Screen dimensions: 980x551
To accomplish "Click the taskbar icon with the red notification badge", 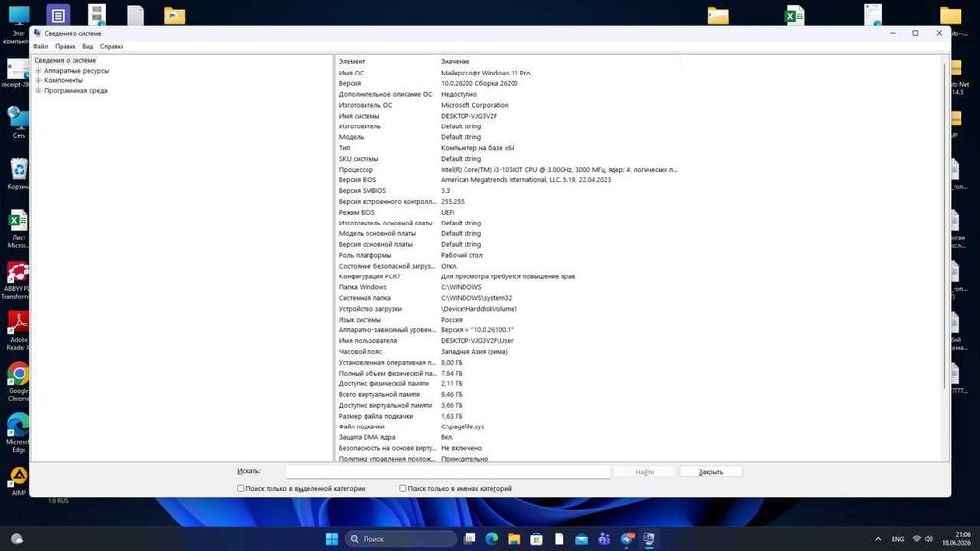I will point(627,539).
